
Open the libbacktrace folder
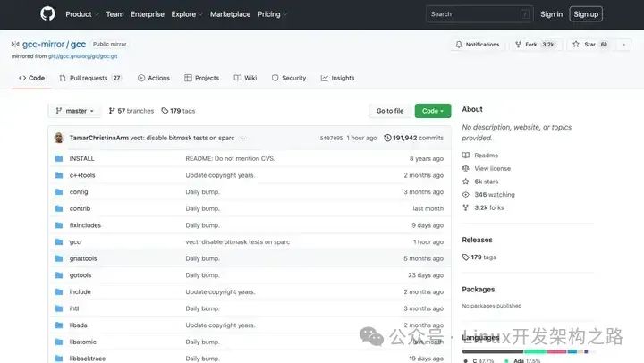point(88,358)
